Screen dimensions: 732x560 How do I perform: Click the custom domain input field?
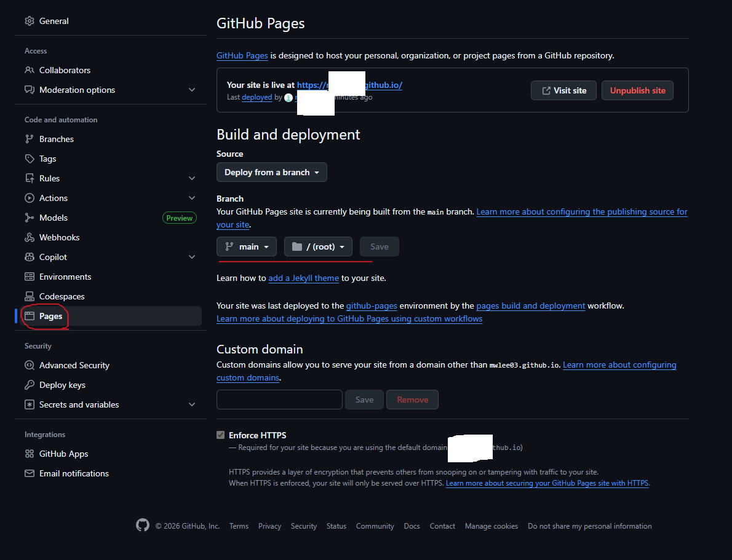coord(280,400)
